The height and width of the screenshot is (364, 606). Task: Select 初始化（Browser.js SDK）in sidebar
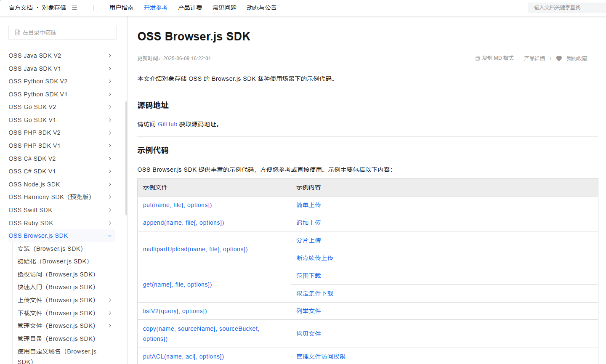coord(53,261)
